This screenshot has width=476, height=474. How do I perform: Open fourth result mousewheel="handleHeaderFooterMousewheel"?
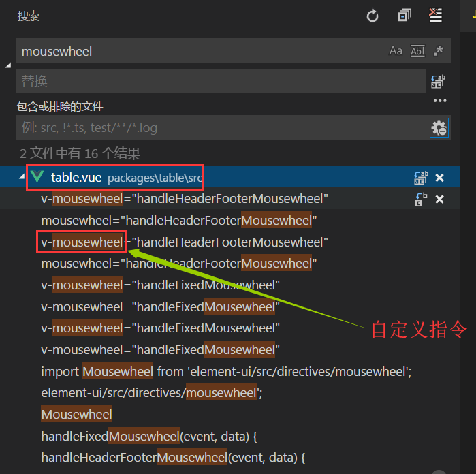(x=179, y=264)
